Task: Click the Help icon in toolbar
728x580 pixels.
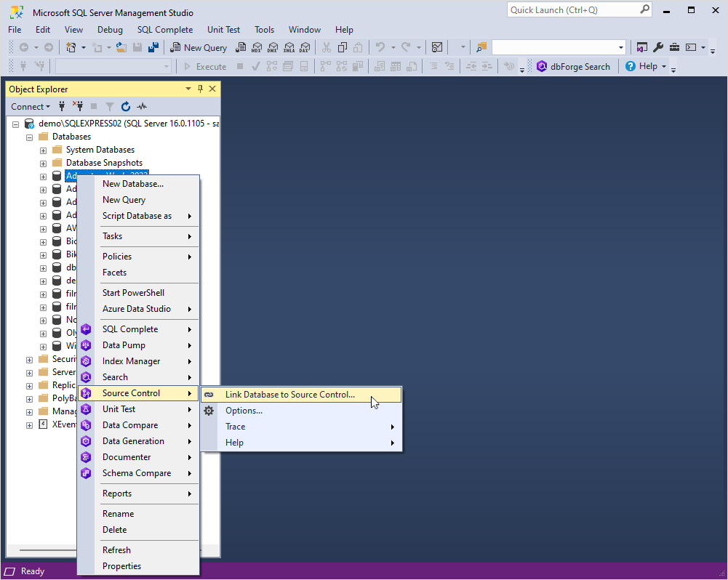Action: [x=630, y=66]
